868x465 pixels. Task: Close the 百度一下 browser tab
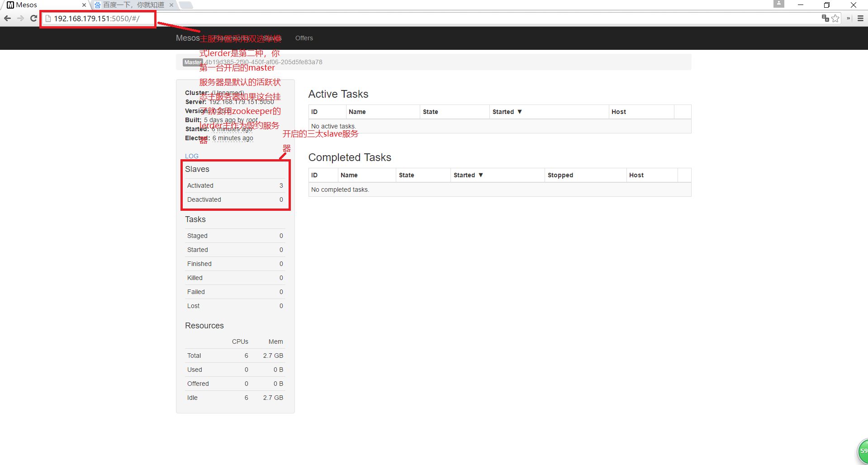171,5
